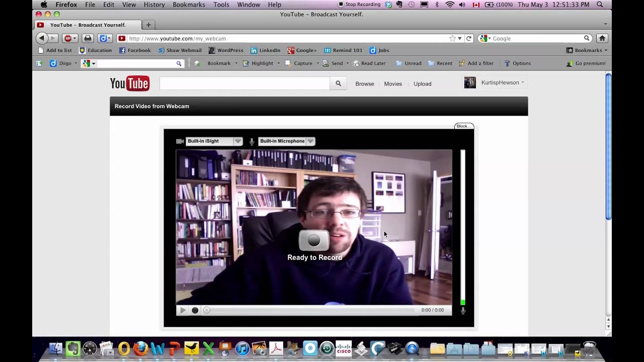
Task: Open LinkedIn bookmark
Action: tap(265, 50)
